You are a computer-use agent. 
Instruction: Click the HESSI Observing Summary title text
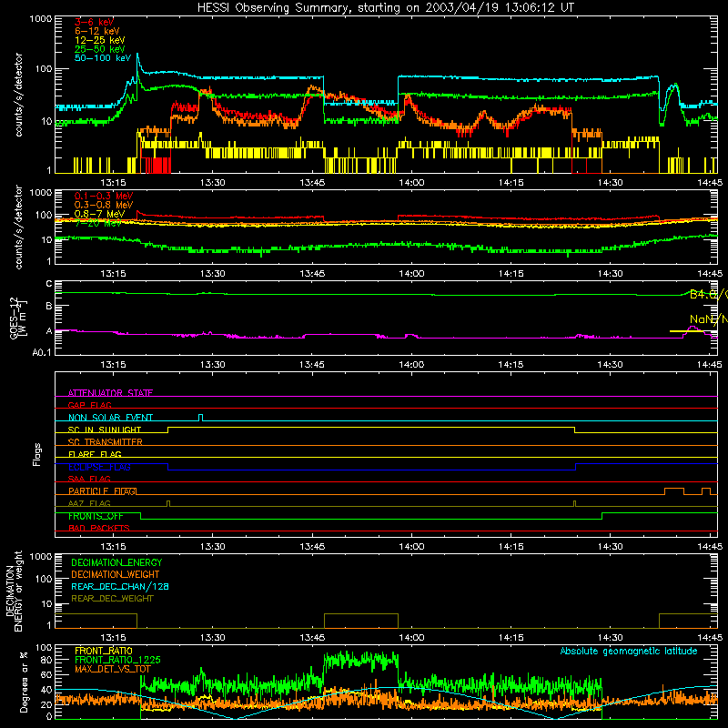385,7
